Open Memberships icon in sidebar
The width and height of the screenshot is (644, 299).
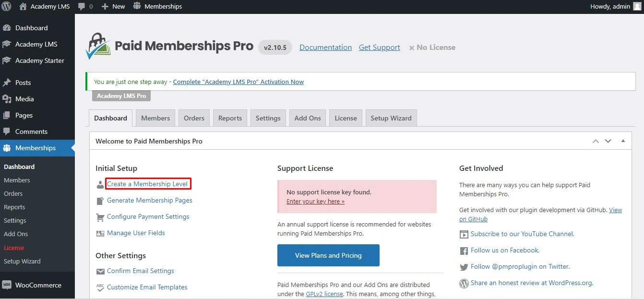click(7, 148)
